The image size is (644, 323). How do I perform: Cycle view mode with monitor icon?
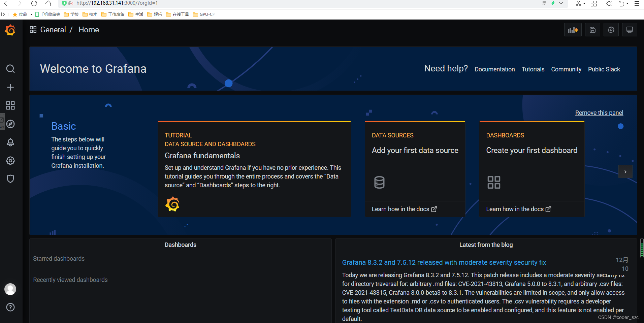tap(630, 30)
